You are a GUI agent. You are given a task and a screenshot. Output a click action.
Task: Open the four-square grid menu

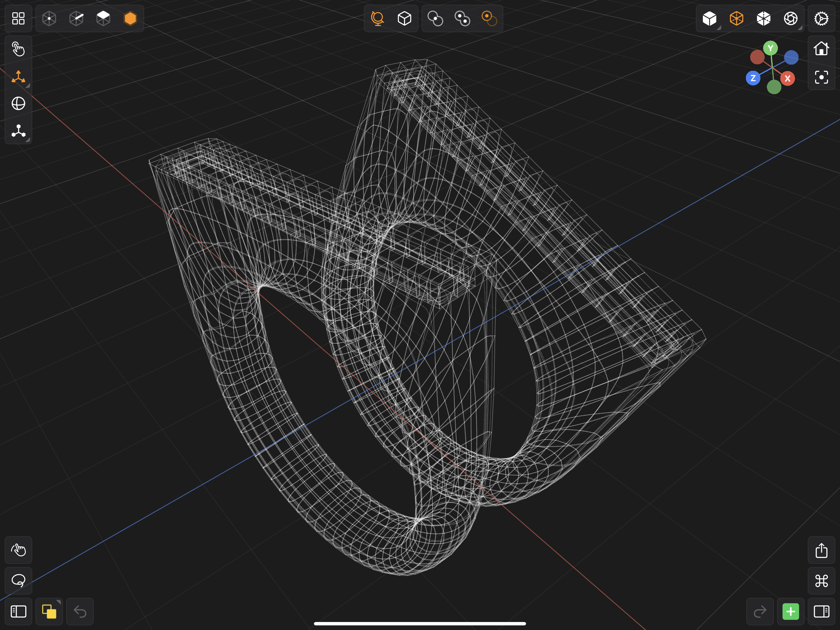pos(18,18)
